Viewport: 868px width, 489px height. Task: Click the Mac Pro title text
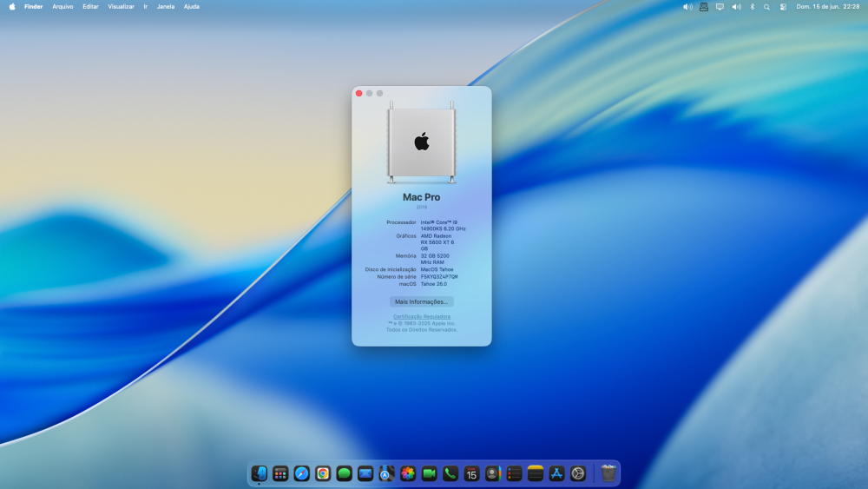point(421,197)
